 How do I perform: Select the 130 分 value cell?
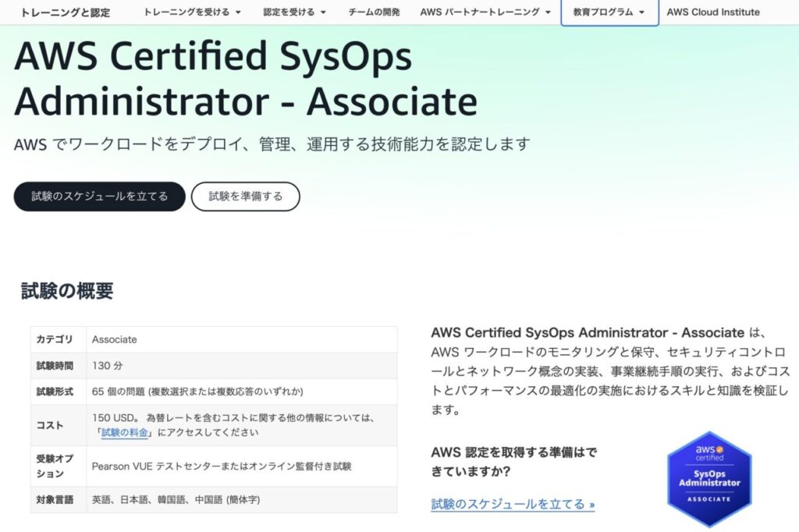pos(242,366)
